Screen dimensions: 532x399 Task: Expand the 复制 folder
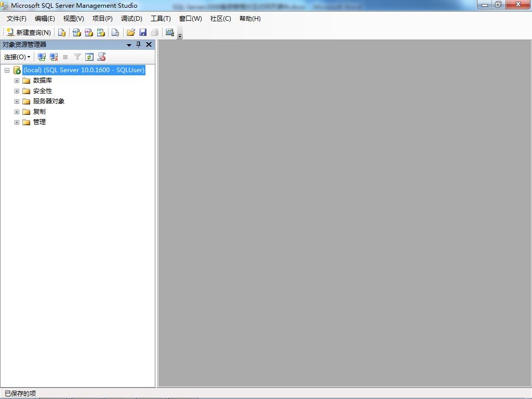(17, 112)
